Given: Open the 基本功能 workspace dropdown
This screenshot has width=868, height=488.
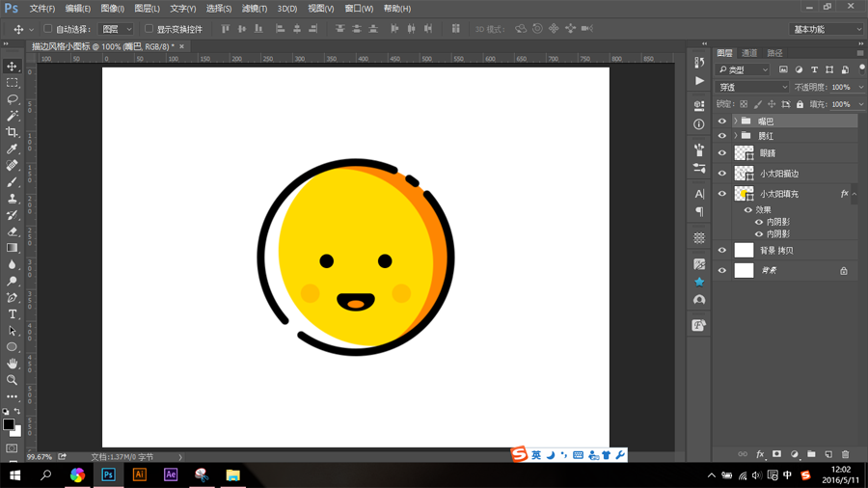Looking at the screenshot, I should click(x=827, y=29).
